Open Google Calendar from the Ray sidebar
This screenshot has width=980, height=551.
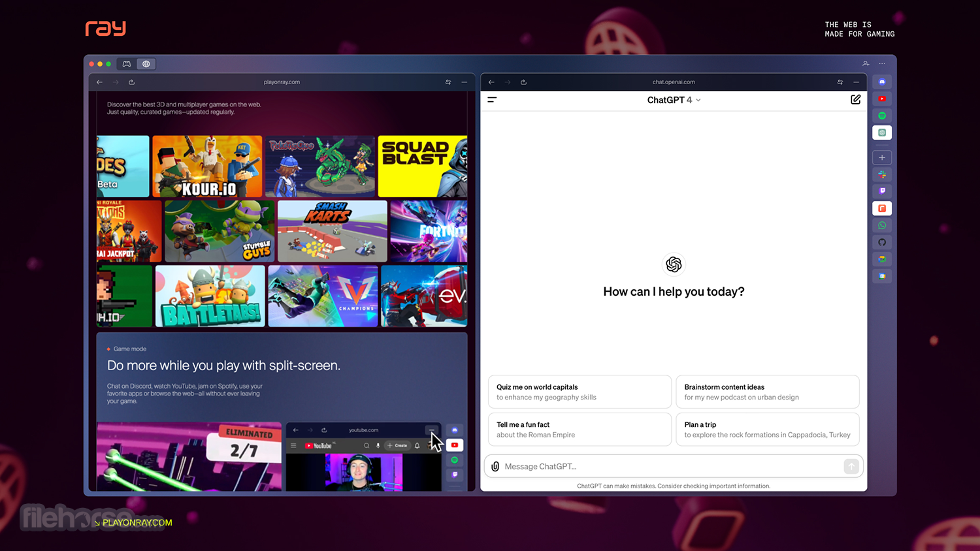(882, 276)
